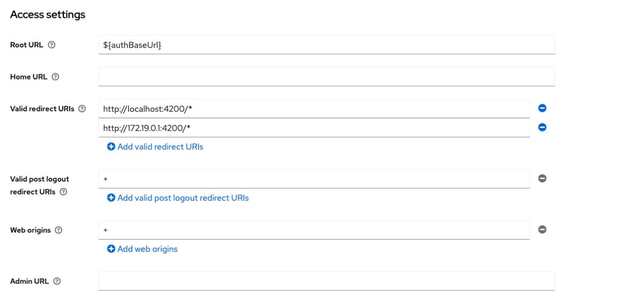644x304 pixels.
Task: Remove the localhost:4200 redirect URI
Action: 542,108
